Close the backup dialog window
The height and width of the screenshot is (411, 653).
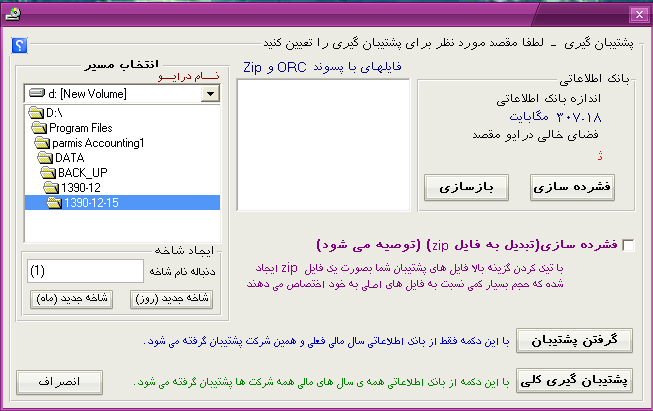(639, 15)
